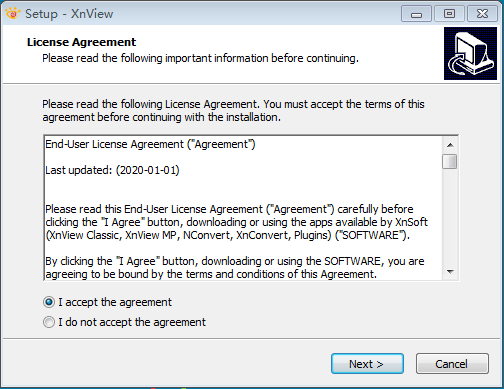Image resolution: width=504 pixels, height=389 pixels.
Task: Click the empty scrollbar track below the thumb
Action: click(450, 217)
